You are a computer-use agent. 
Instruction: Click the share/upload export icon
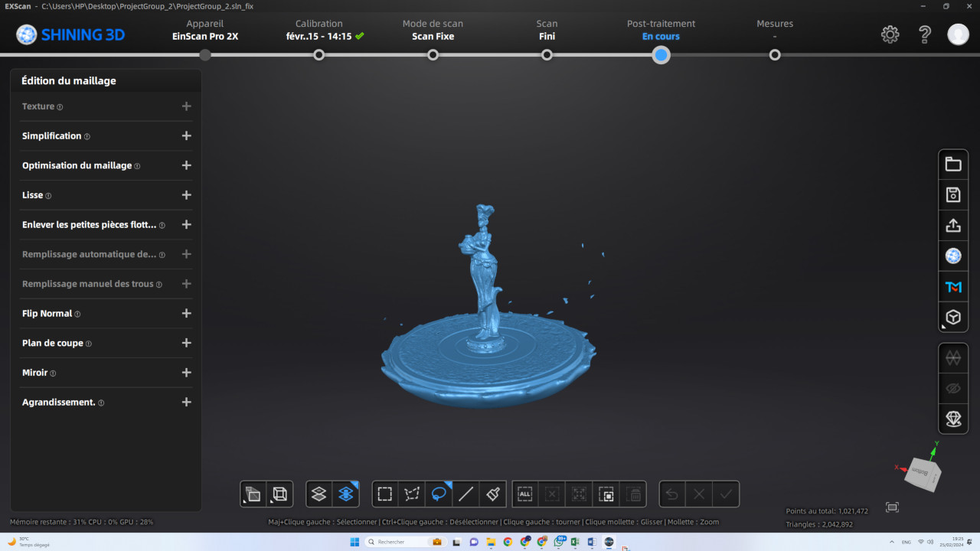point(953,225)
